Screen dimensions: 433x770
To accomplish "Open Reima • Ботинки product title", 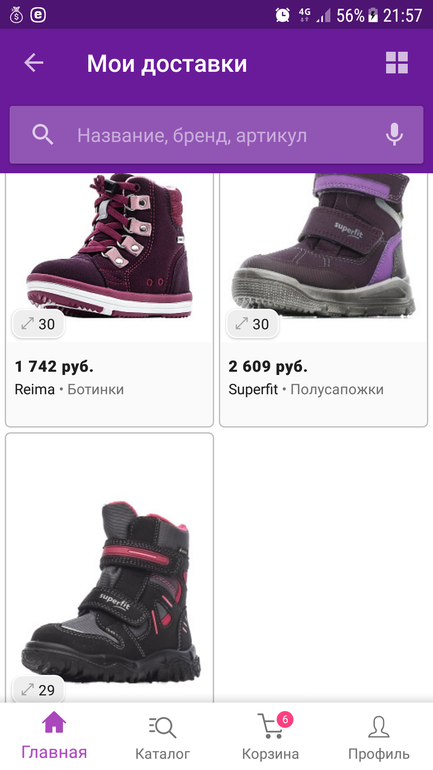I will pyautogui.click(x=69, y=389).
